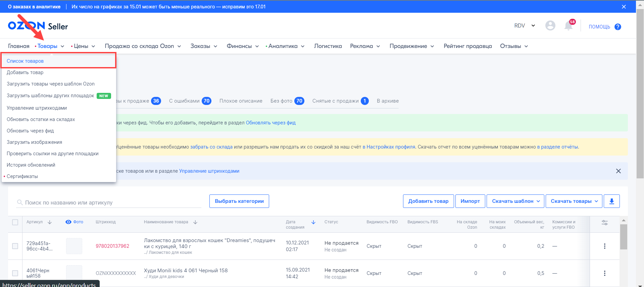This screenshot has height=287, width=644.
Task: Open the three-dot menu for Dreamies product
Action: pos(604,246)
